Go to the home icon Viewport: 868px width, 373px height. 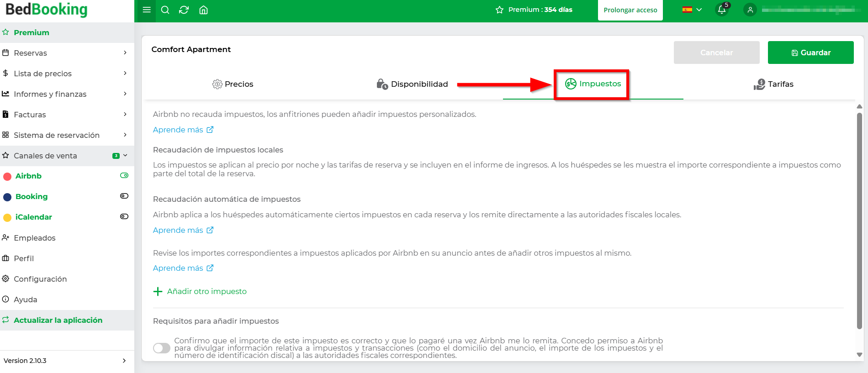204,10
